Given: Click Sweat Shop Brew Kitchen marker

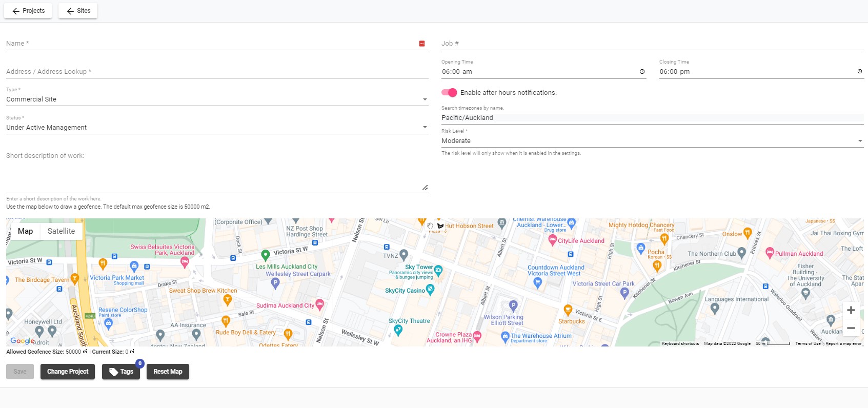Looking at the screenshot, I should coord(227,300).
